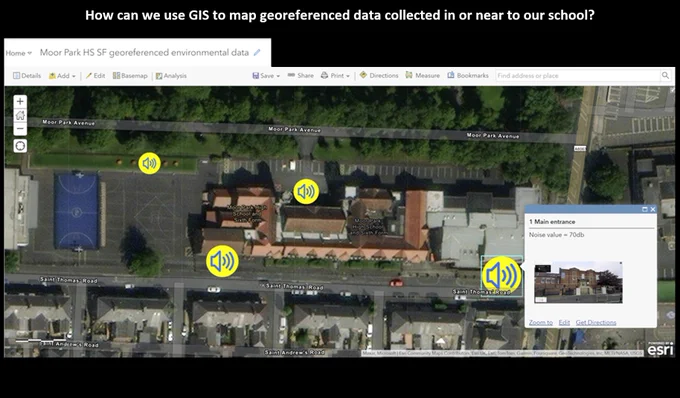Open the Home dropdown menu
The height and width of the screenshot is (398, 680).
click(19, 53)
